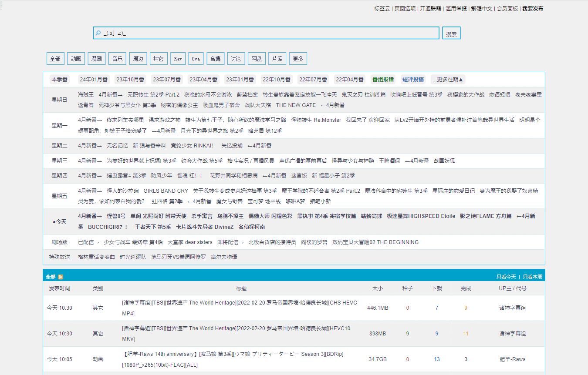Image resolution: width=588 pixels, height=375 pixels.
Task: Open the 会员面板 link
Action: pyautogui.click(x=507, y=9)
